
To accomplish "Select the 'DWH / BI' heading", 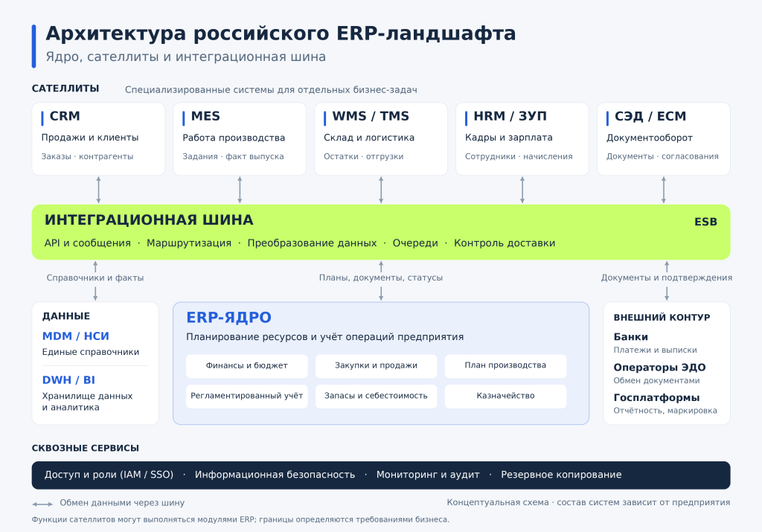I will click(x=68, y=380).
